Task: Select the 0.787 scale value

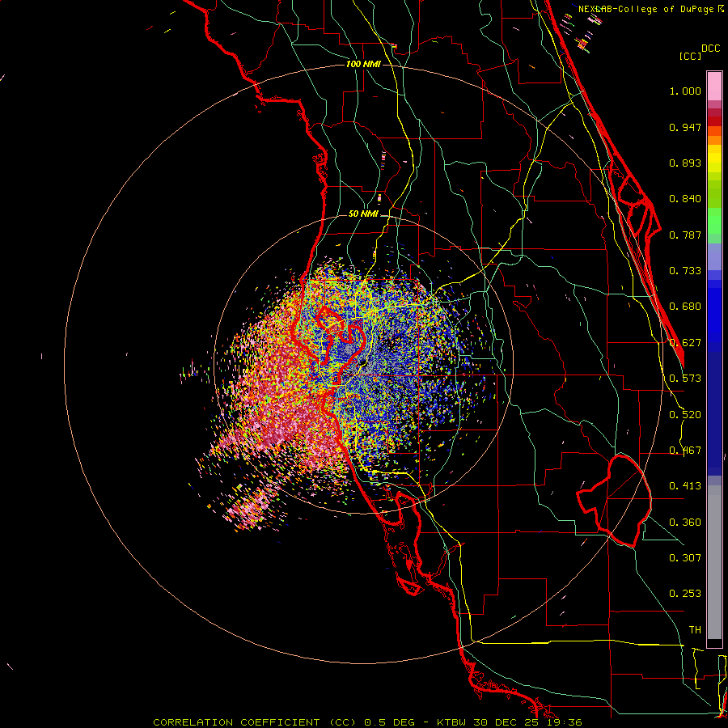Action: pos(685,235)
